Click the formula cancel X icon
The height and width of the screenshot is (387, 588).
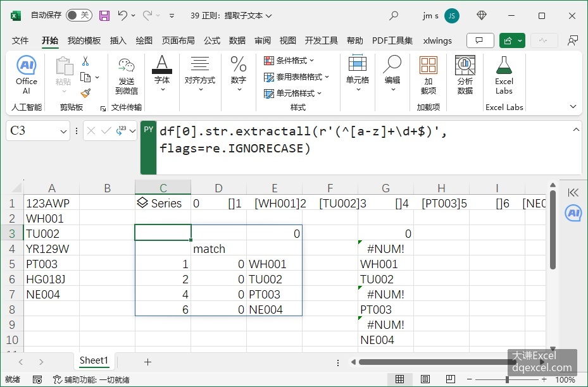pos(91,131)
